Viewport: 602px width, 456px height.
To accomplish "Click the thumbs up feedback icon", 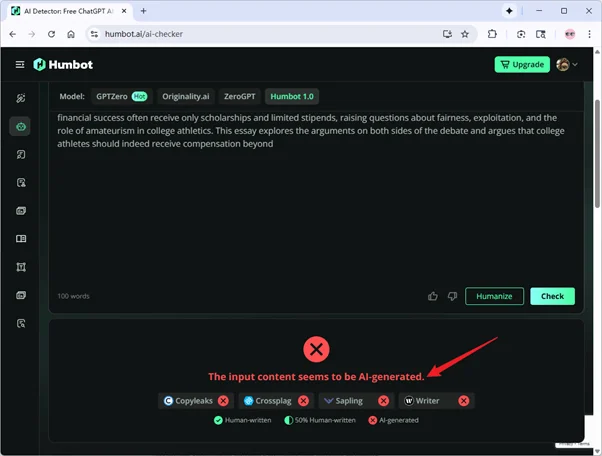I will [x=433, y=296].
